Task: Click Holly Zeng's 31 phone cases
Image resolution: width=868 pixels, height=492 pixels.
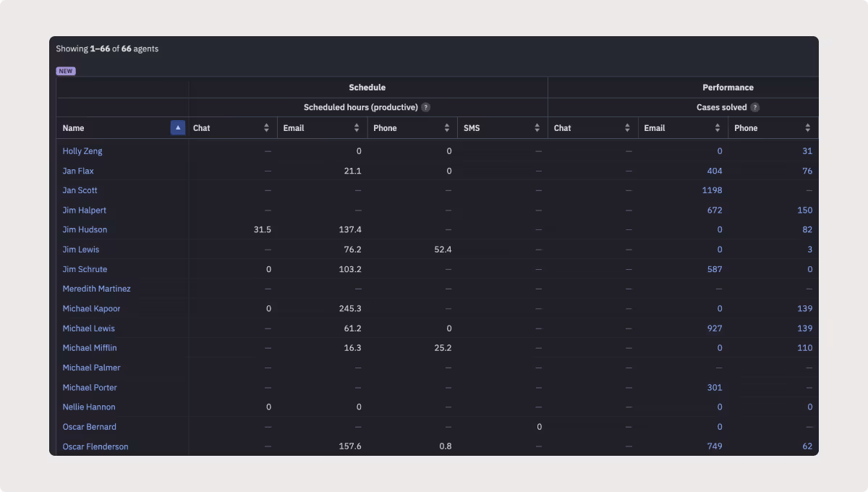Action: tap(807, 151)
